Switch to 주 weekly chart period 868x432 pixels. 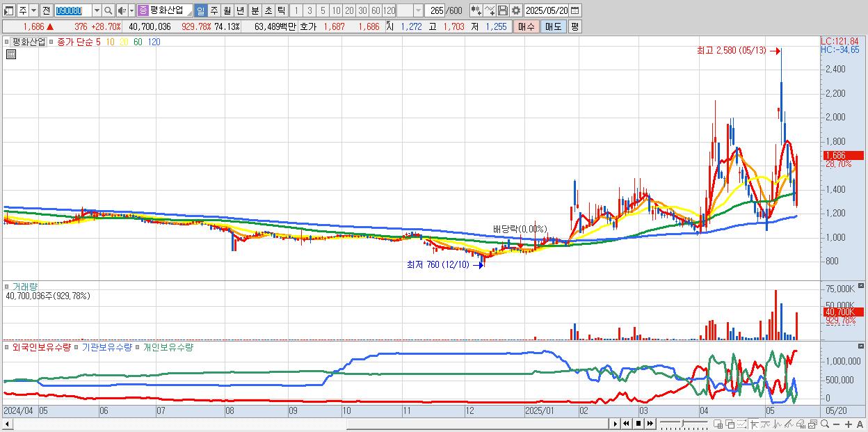point(214,10)
